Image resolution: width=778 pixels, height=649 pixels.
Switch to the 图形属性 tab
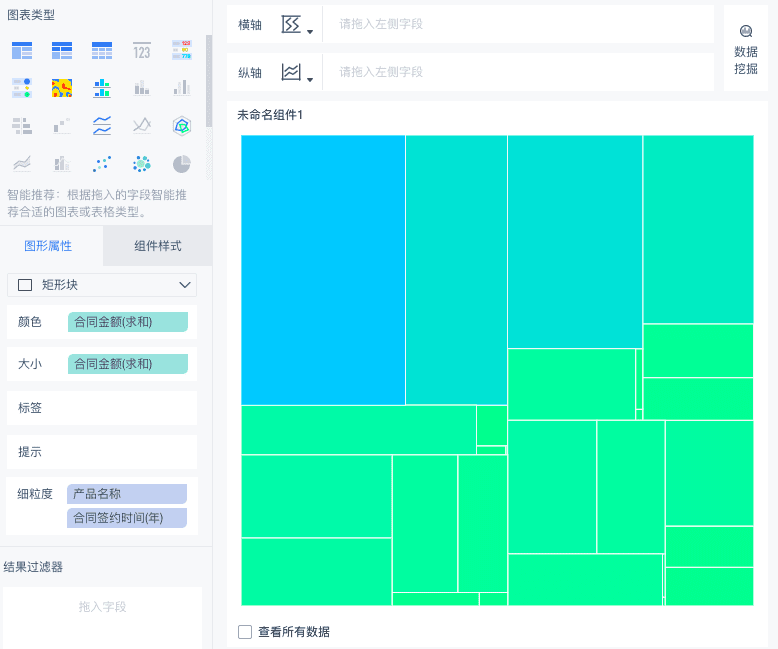[x=48, y=246]
